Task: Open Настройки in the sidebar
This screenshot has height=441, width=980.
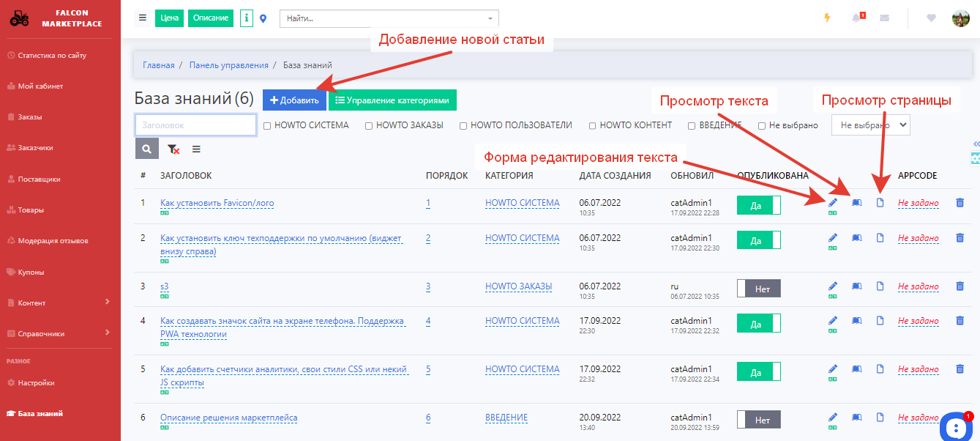Action: [x=36, y=382]
